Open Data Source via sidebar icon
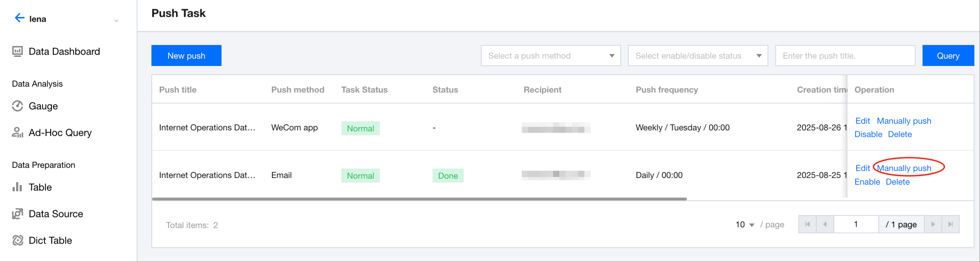 17,214
